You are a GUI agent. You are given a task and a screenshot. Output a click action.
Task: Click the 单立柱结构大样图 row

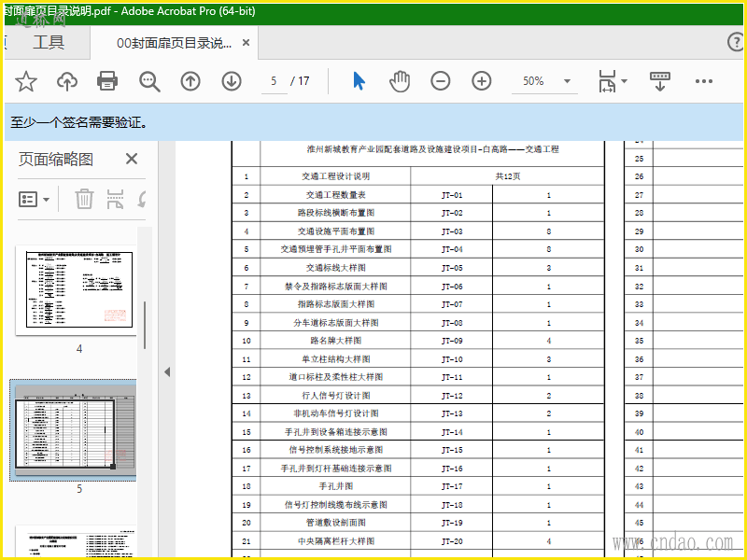417,359
